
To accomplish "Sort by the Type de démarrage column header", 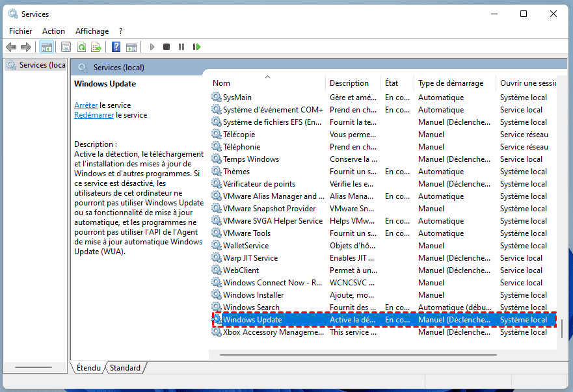I will (451, 83).
